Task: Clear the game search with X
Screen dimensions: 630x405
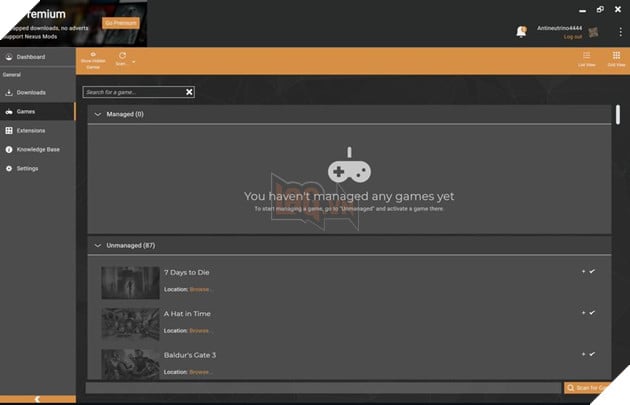Action: click(189, 92)
